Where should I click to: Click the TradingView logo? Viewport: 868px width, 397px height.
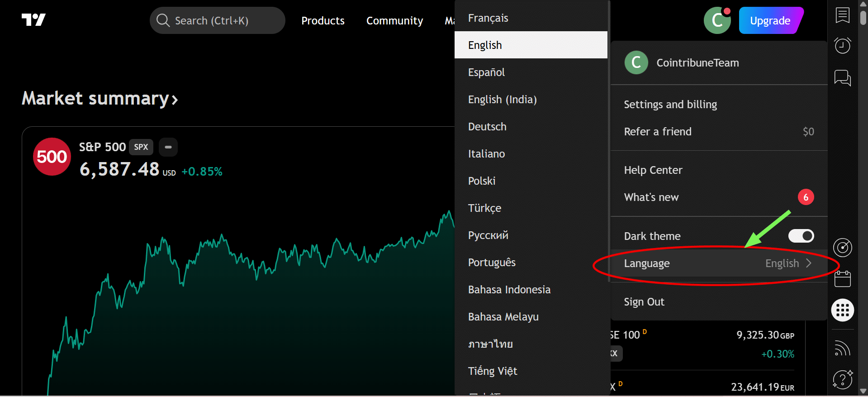pyautogui.click(x=33, y=20)
